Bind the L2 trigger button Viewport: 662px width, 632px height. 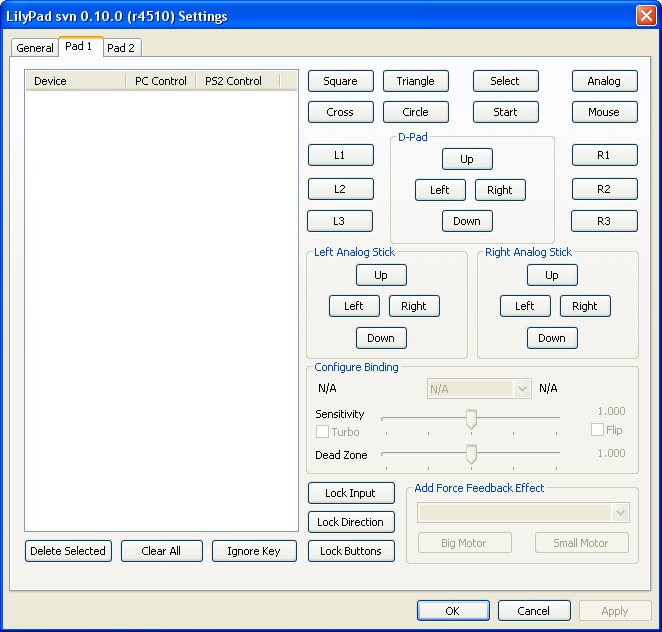[x=341, y=189]
